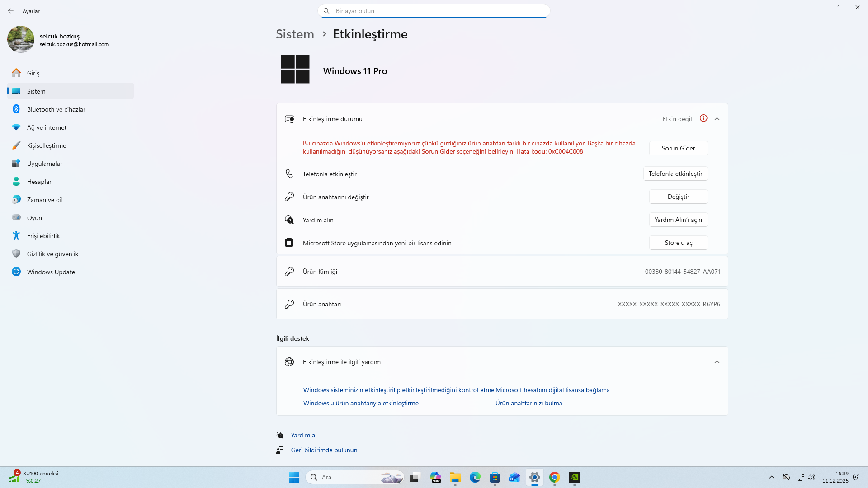Screen dimensions: 868x488
Task: Click the OneDrive tray icon
Action: (786, 477)
